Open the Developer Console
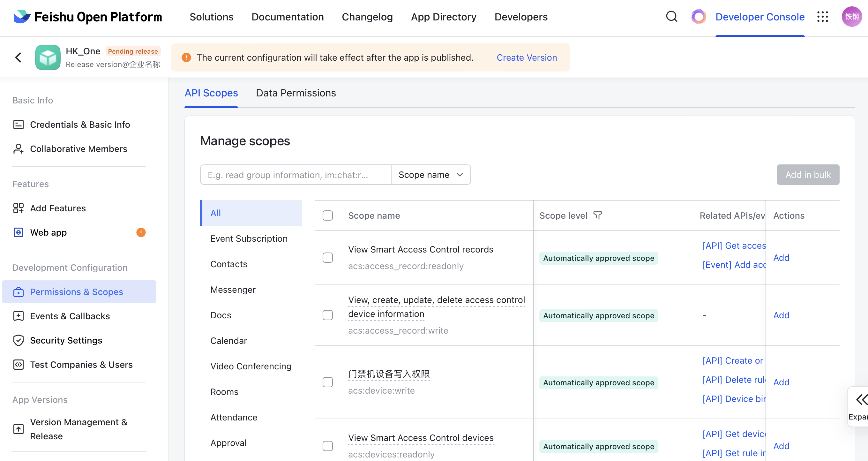Viewport: 868px width, 461px height. point(760,17)
